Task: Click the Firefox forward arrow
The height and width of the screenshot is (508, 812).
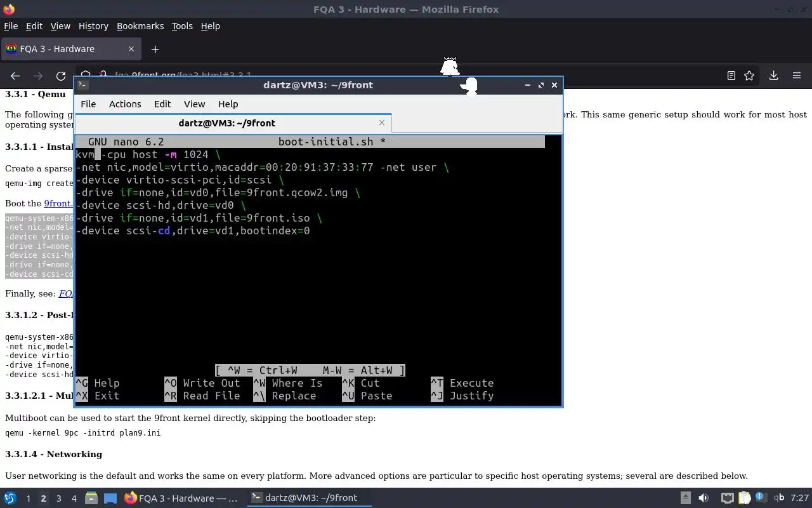Action: [x=38, y=76]
